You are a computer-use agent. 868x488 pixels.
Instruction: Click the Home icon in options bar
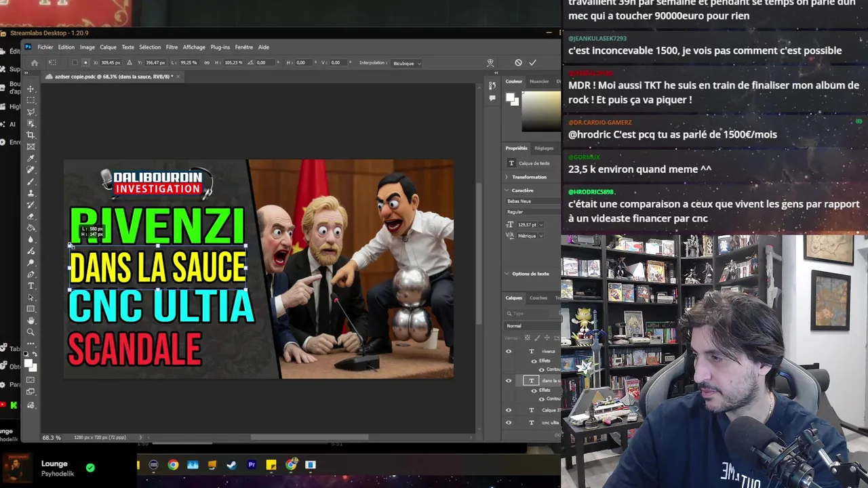[x=35, y=63]
